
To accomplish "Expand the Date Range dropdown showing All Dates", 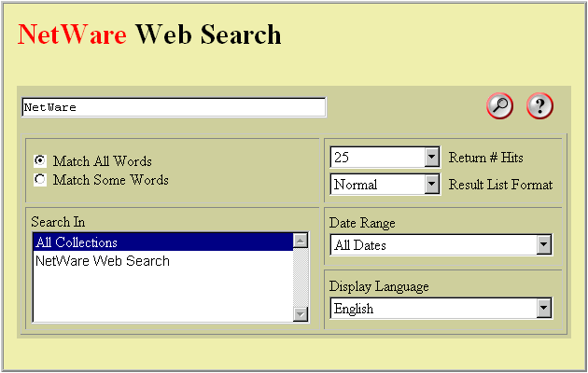I will click(x=441, y=245).
